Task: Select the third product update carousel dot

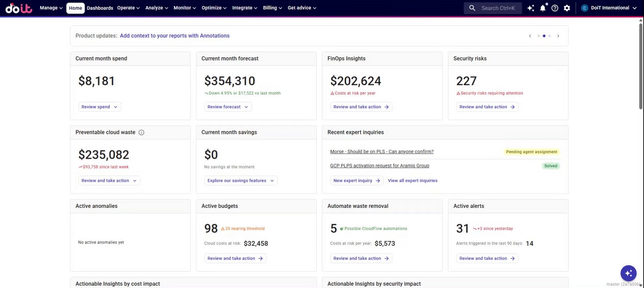Action: point(550,36)
